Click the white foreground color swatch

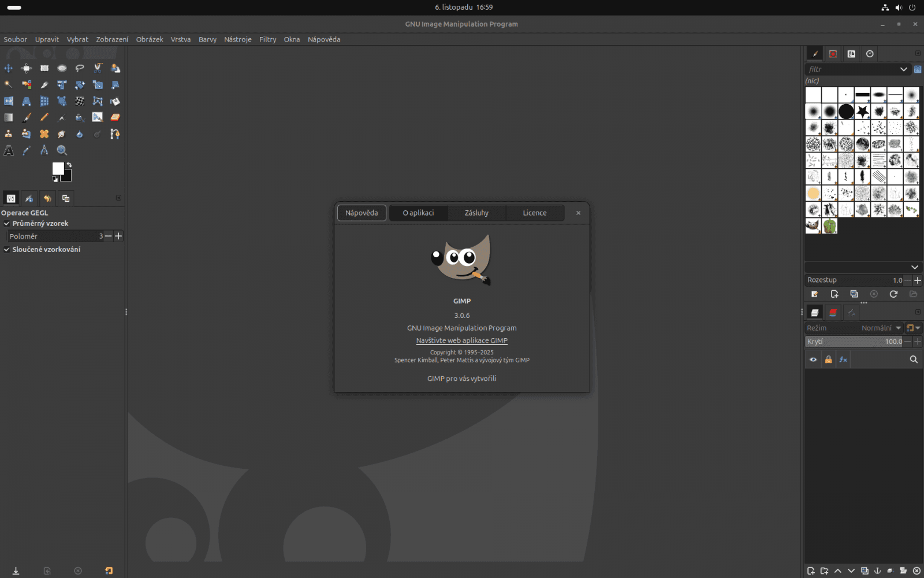click(58, 168)
